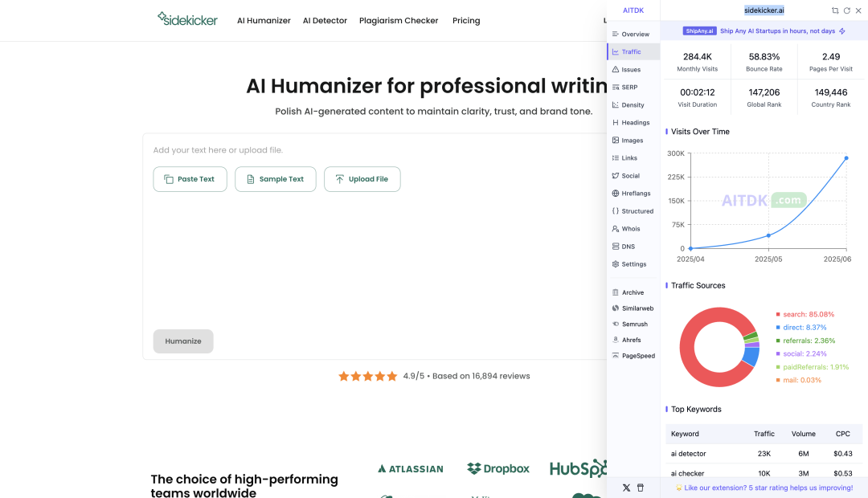Open the Density section
The height and width of the screenshot is (498, 868).
633,105
